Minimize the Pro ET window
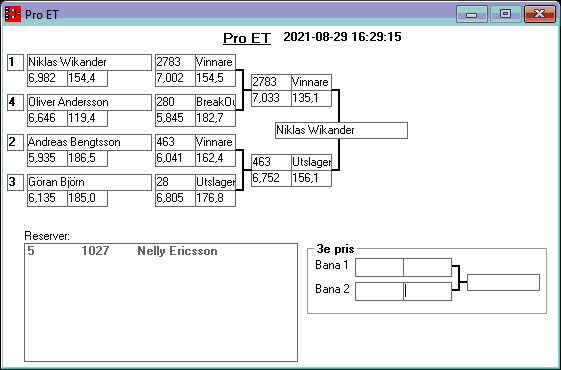This screenshot has width=561, height=370. pyautogui.click(x=472, y=14)
